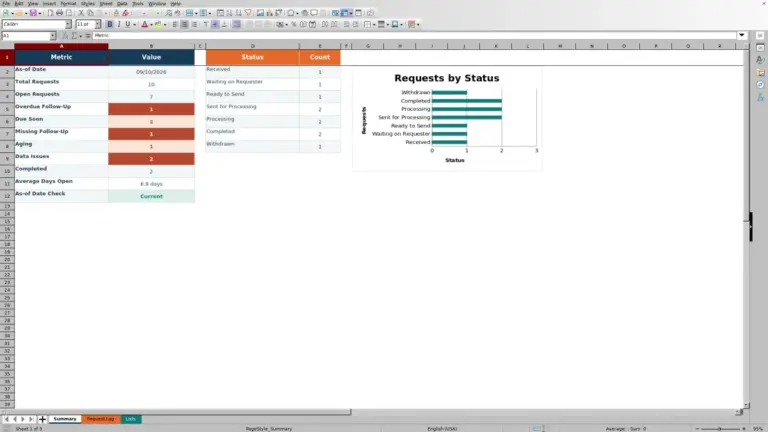Click the Sort descending icon
The height and width of the screenshot is (432, 768).
tap(239, 13)
